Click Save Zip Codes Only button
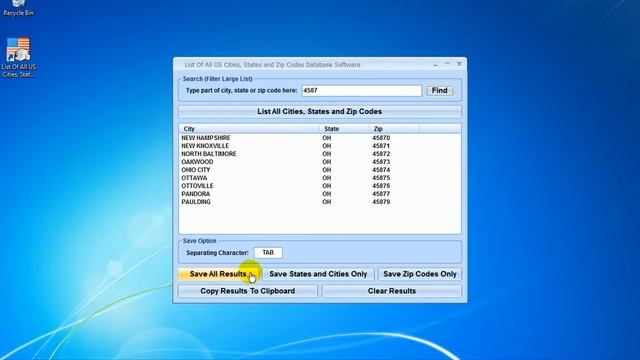 click(x=420, y=274)
